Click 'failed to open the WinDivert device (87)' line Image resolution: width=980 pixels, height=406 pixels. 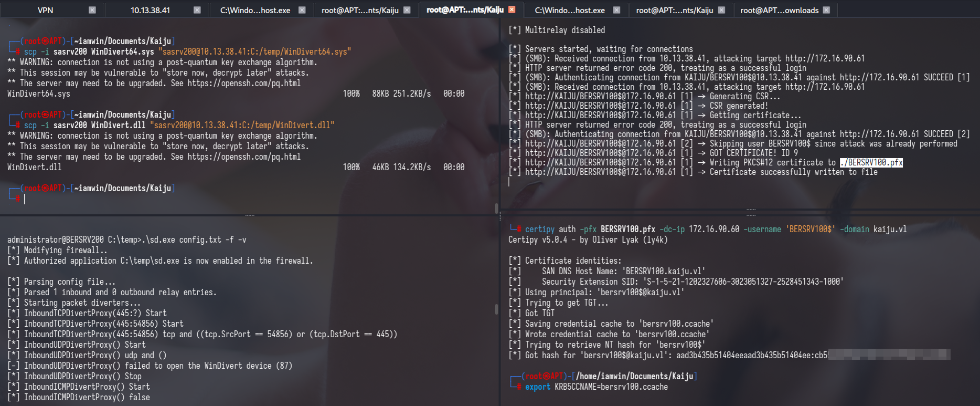coord(150,366)
